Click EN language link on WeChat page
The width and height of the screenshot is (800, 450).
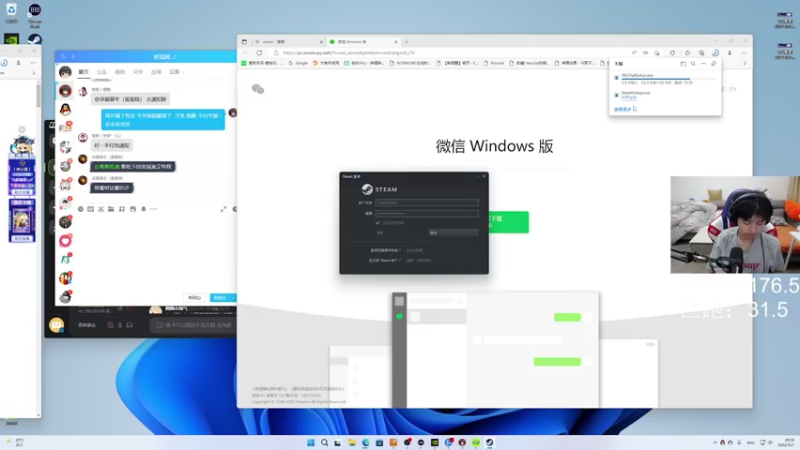733,89
